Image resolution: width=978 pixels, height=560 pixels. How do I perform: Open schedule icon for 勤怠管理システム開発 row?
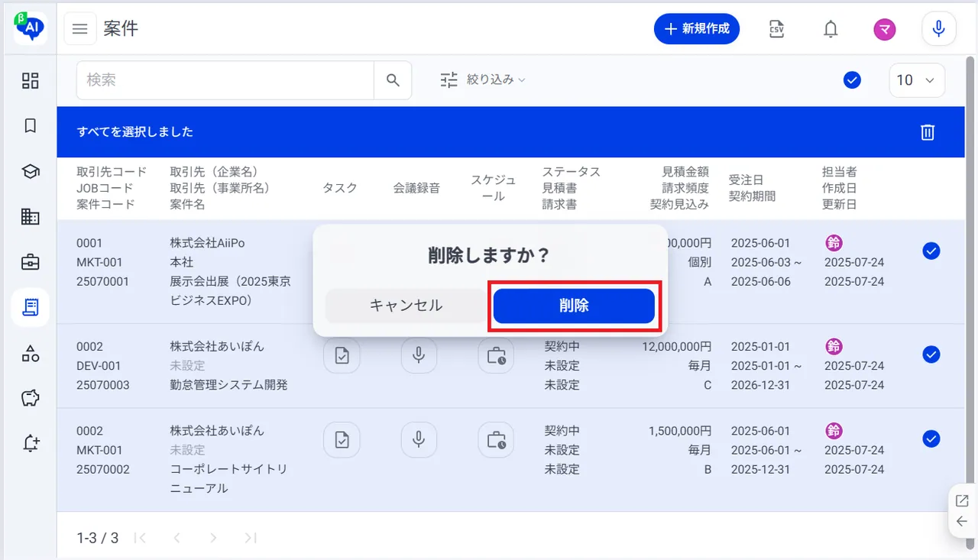coord(497,355)
